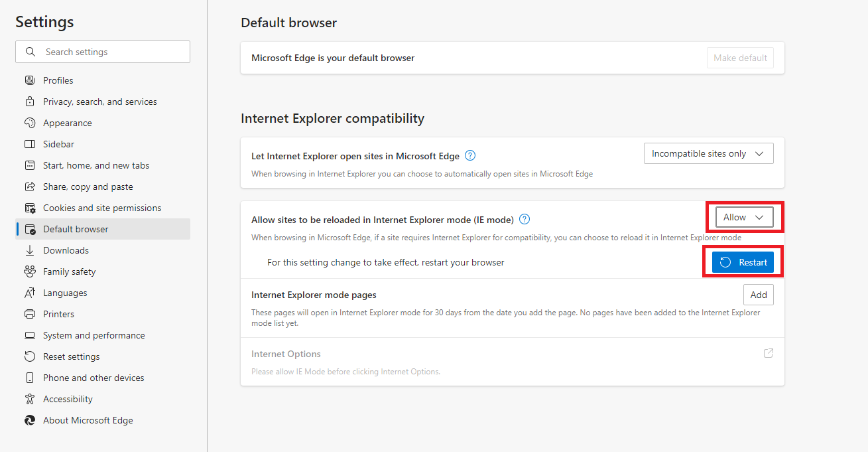Image resolution: width=868 pixels, height=452 pixels.
Task: Click the Family safety icon
Action: [30, 271]
